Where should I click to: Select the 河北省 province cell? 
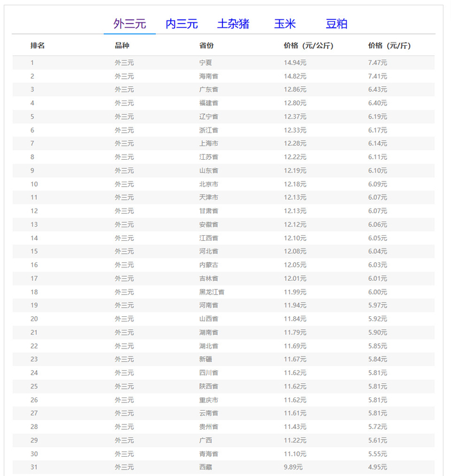click(x=209, y=251)
